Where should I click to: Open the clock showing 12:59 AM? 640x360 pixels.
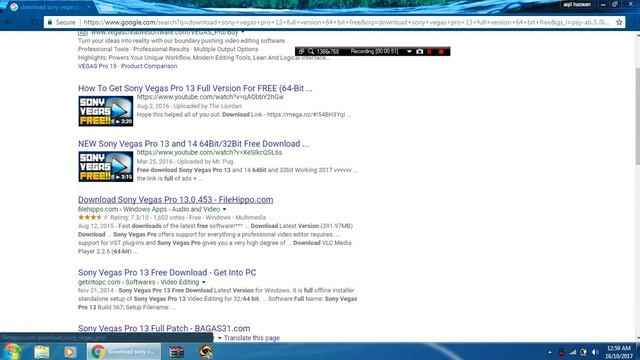[x=619, y=352]
